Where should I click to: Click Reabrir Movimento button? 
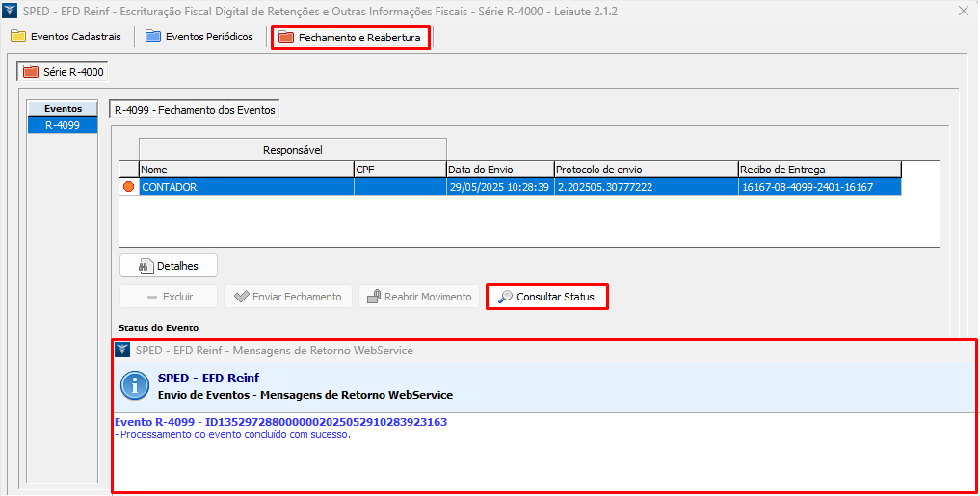pos(418,297)
